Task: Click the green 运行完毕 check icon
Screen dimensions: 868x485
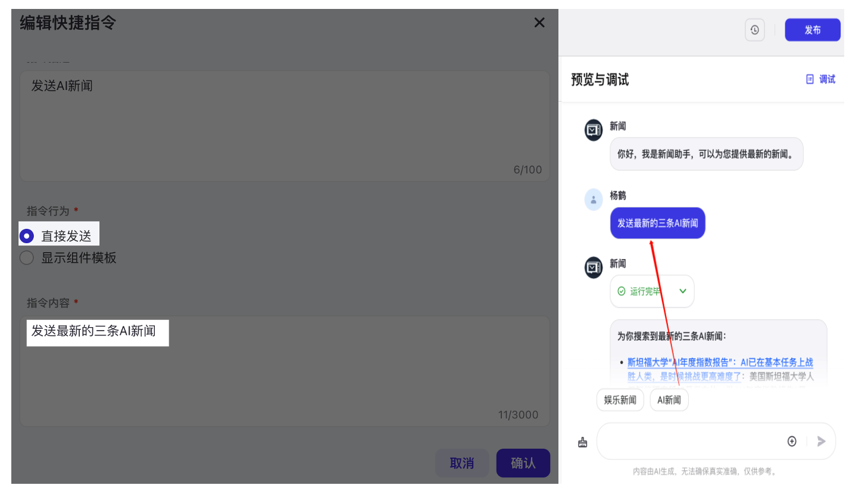Action: coord(622,291)
